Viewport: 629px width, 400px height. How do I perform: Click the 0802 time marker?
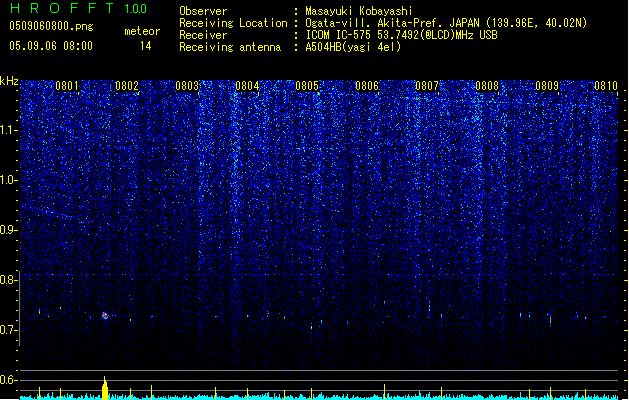click(x=127, y=86)
